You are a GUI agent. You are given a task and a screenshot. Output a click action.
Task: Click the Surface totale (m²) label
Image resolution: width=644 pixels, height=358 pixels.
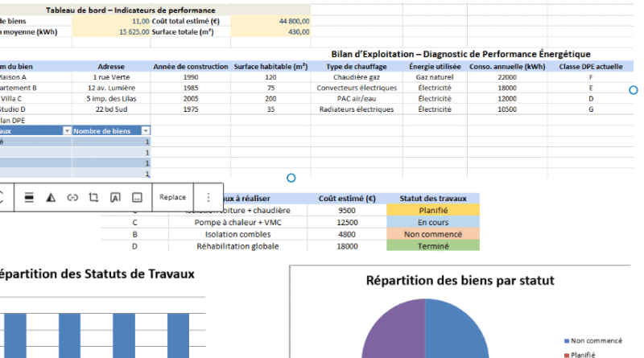click(x=183, y=31)
